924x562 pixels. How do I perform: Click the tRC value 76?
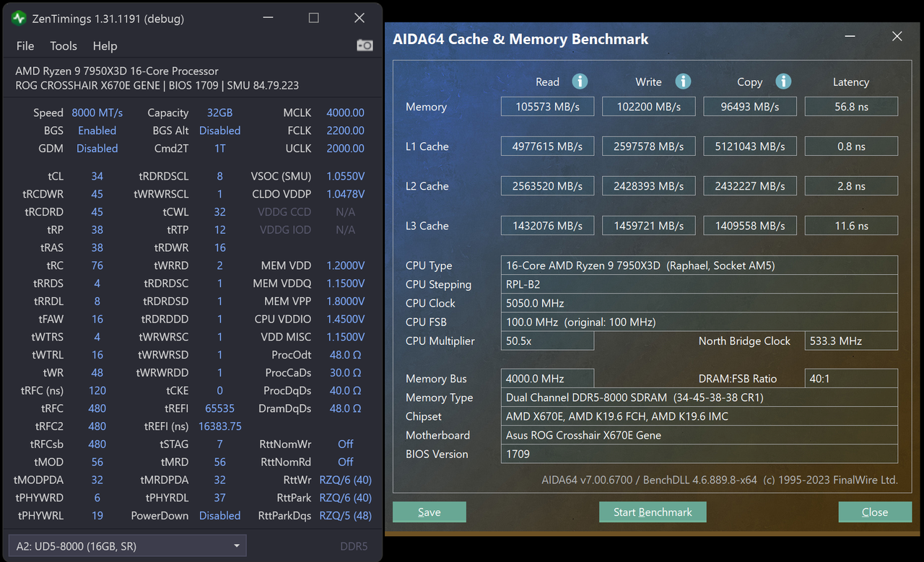point(97,265)
